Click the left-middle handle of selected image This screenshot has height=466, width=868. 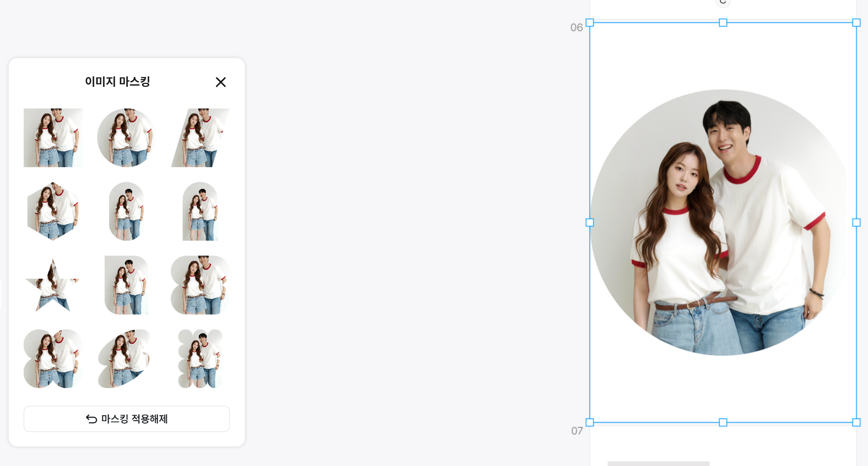[590, 222]
